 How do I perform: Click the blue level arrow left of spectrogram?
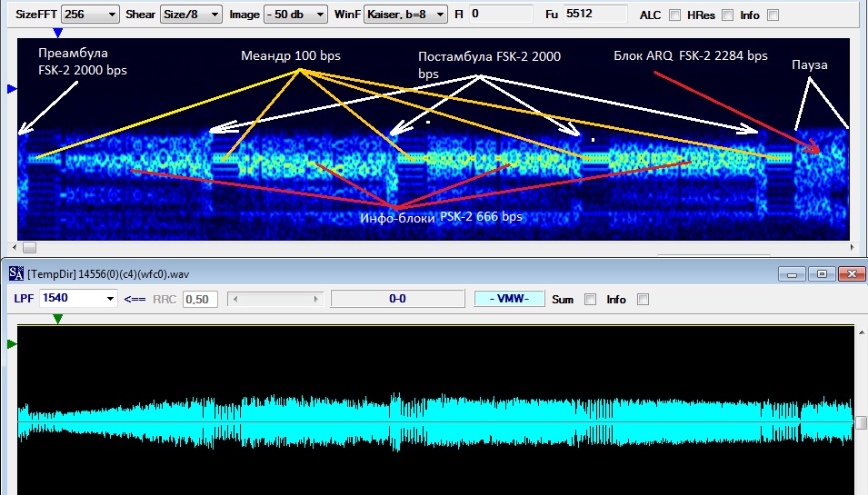12,88
